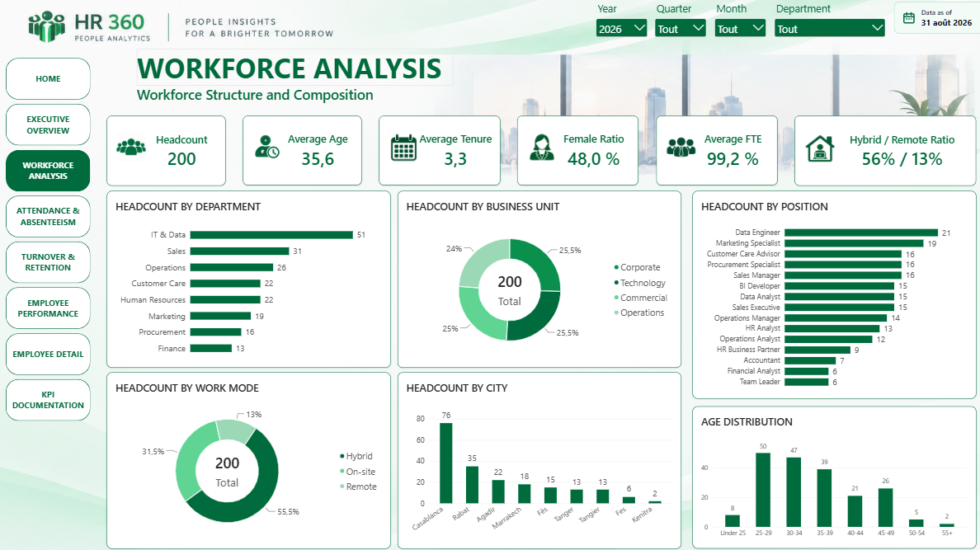The image size is (980, 550).
Task: Open the KPI DOCUMENTATION page
Action: 48,399
